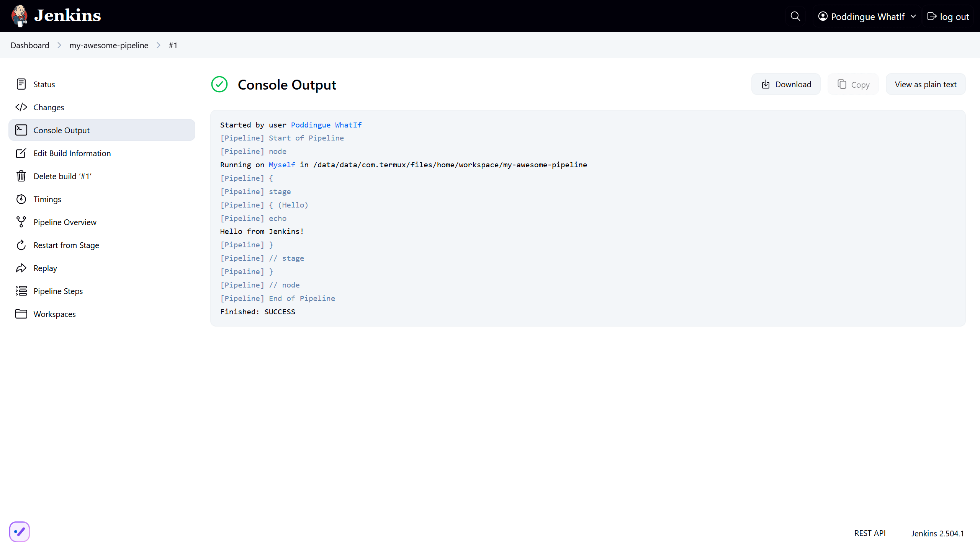Open Pipeline Overview branch icon

(x=21, y=222)
